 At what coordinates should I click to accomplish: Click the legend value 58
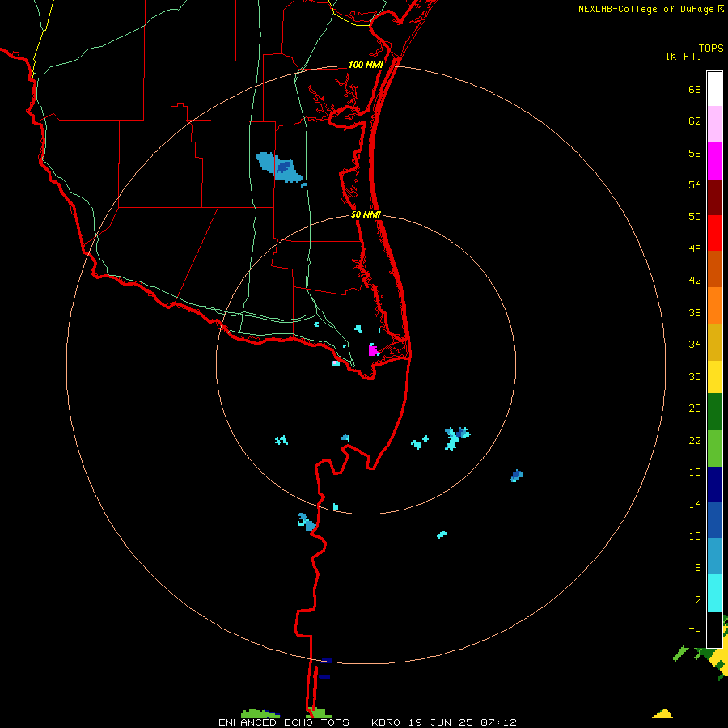tap(695, 153)
